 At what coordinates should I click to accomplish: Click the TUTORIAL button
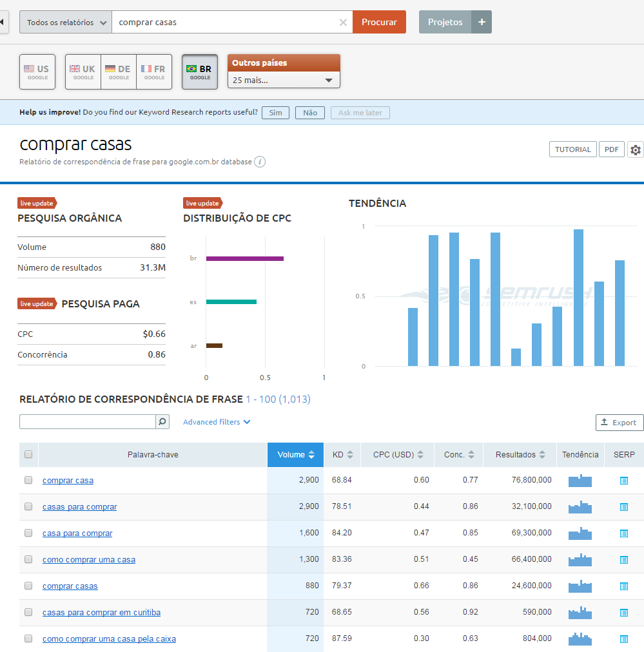[573, 149]
